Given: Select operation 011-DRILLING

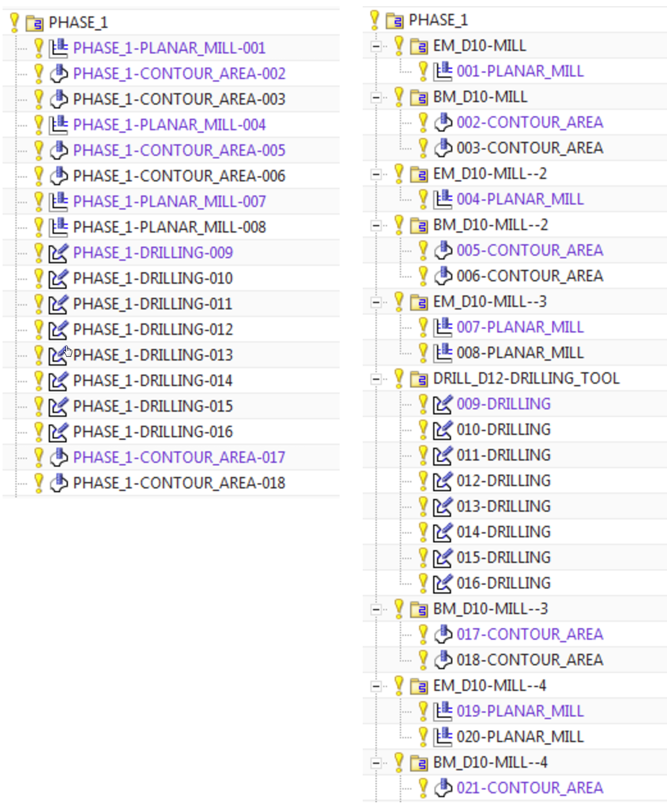Looking at the screenshot, I should [x=504, y=455].
